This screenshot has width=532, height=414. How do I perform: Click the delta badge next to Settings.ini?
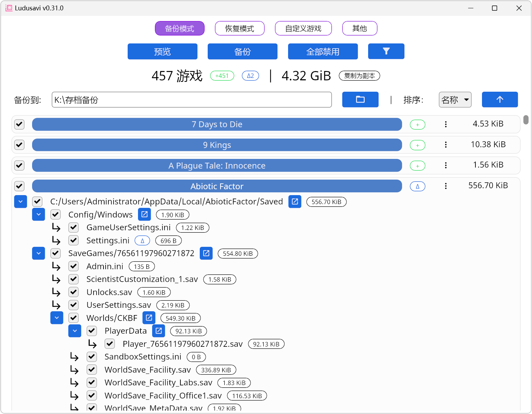coord(142,241)
